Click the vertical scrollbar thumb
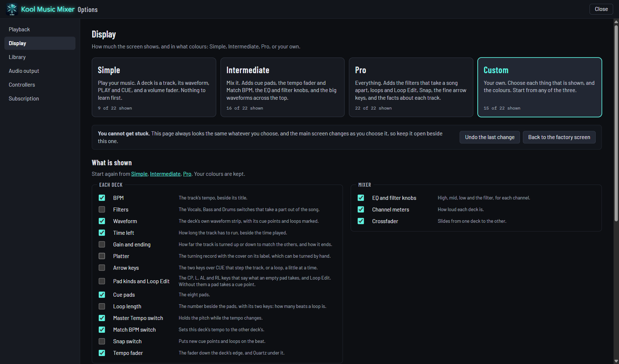Viewport: 619px width, 364px height. click(x=616, y=123)
